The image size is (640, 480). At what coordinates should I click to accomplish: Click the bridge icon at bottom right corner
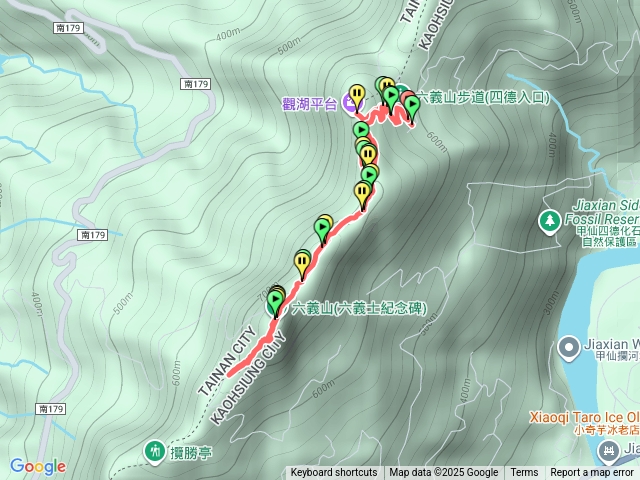pos(608,452)
